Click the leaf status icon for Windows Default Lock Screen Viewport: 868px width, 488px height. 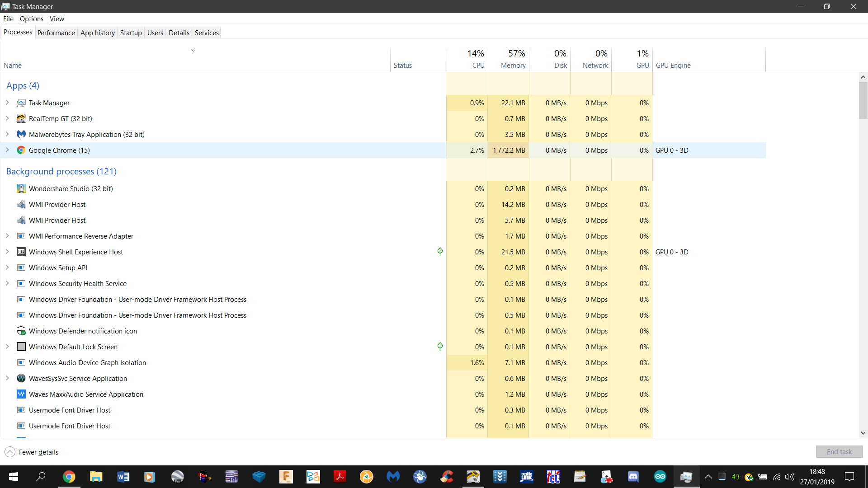tap(440, 347)
